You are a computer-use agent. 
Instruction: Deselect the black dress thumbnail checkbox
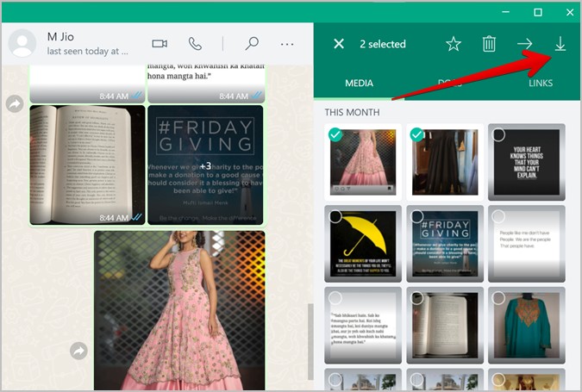pos(416,134)
